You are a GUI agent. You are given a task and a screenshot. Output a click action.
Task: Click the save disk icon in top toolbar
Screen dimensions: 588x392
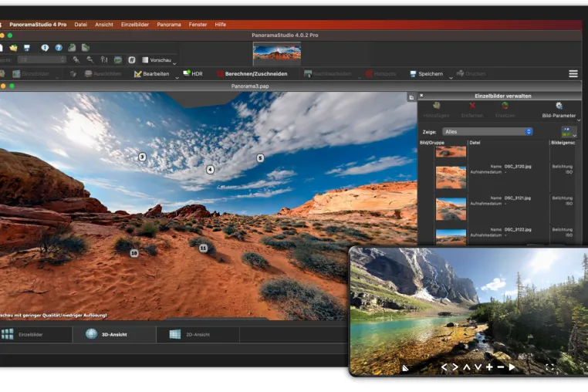coord(27,48)
